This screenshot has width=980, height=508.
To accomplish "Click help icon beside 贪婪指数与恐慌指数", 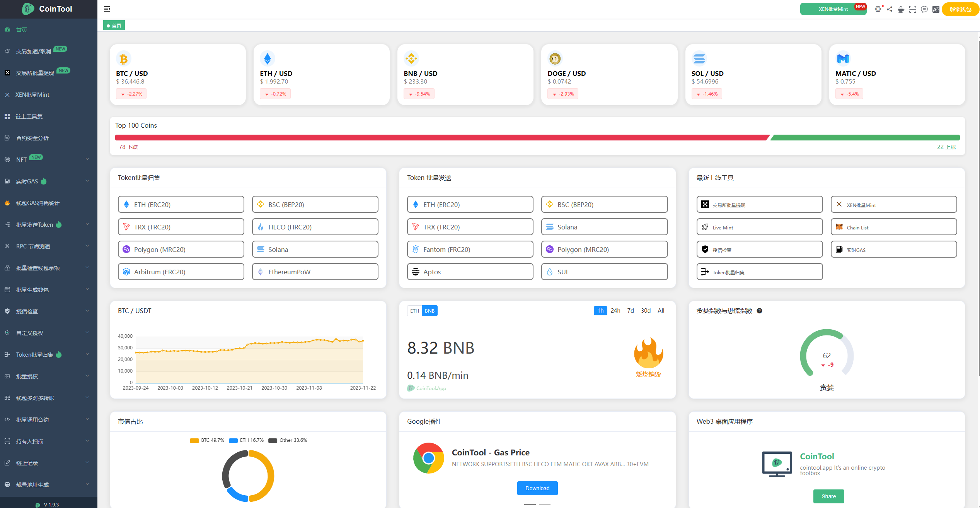I will click(759, 311).
